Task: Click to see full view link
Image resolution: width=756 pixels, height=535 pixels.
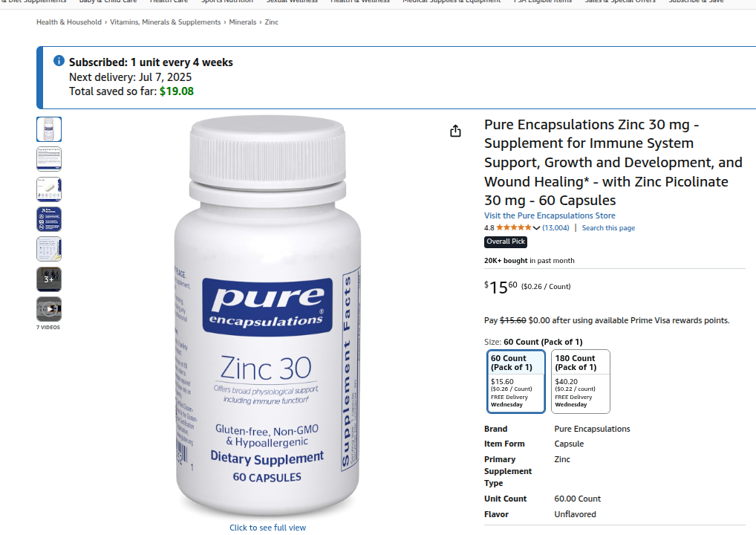Action: (267, 528)
